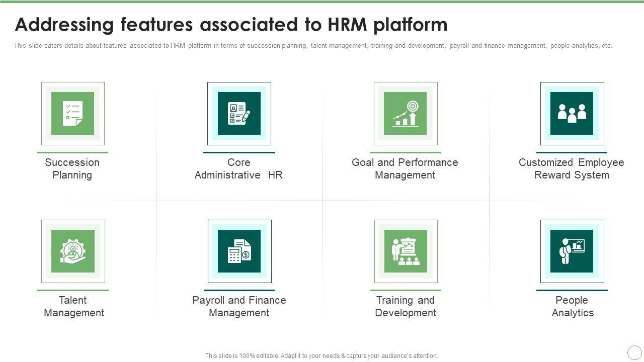Select the Payroll and Finance calculator icon
This screenshot has height=362, width=644.
pyautogui.click(x=239, y=251)
